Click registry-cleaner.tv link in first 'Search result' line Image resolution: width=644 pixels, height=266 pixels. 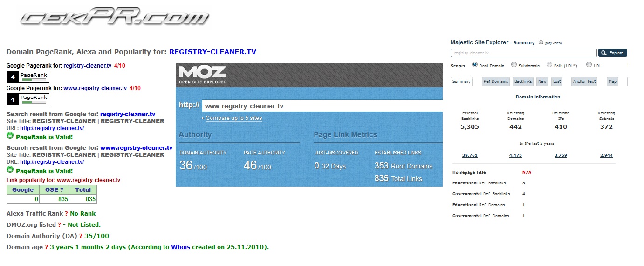pyautogui.click(x=128, y=114)
